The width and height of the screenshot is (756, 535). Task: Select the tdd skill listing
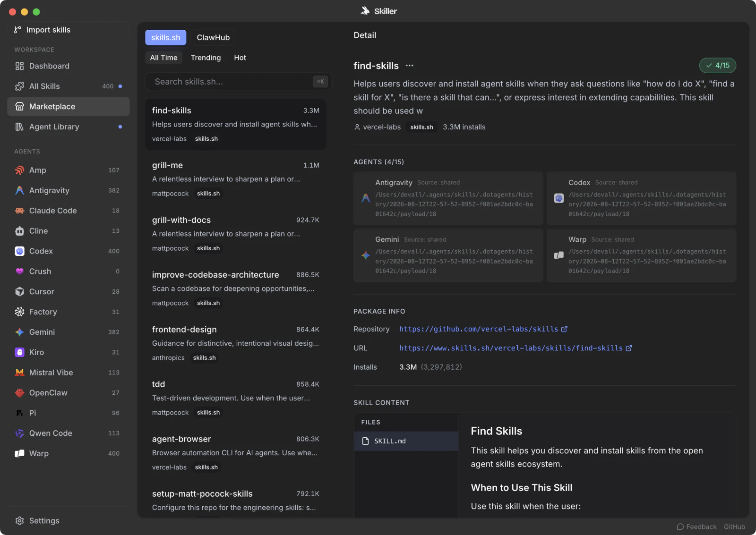[x=236, y=398]
